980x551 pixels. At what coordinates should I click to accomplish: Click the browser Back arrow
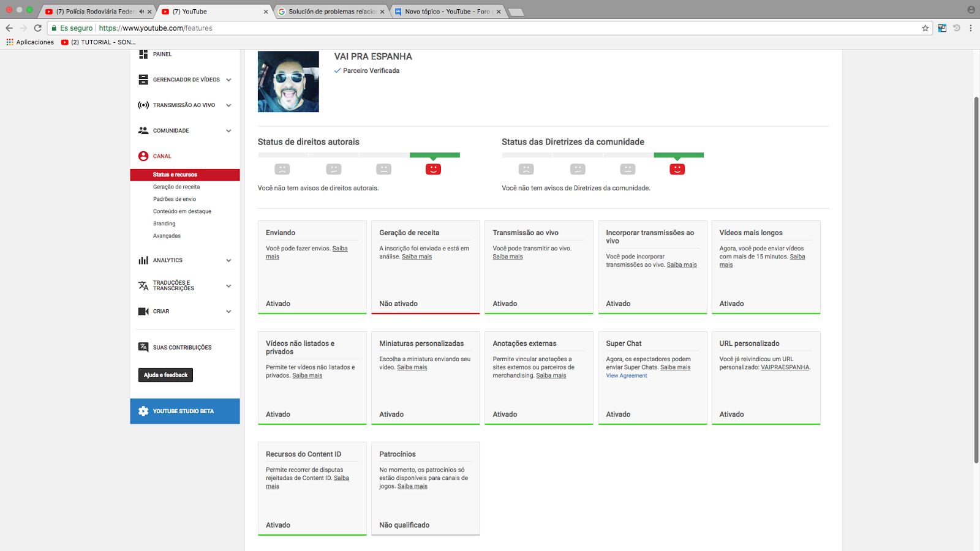[x=9, y=28]
